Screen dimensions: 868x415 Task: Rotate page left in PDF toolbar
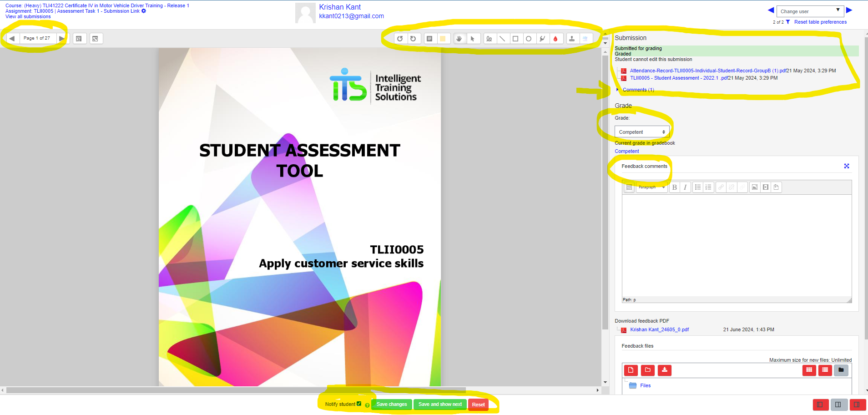tap(400, 39)
